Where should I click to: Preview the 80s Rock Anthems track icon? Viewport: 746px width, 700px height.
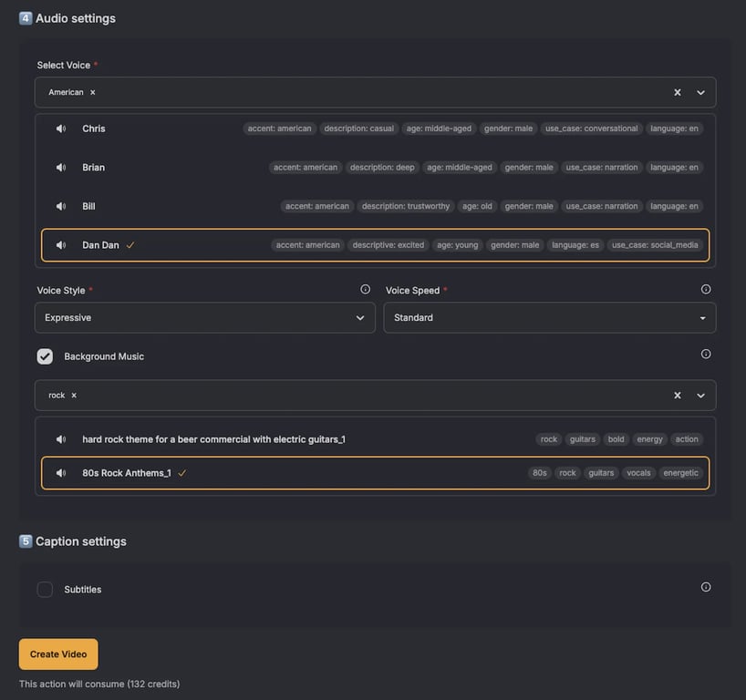click(x=61, y=473)
